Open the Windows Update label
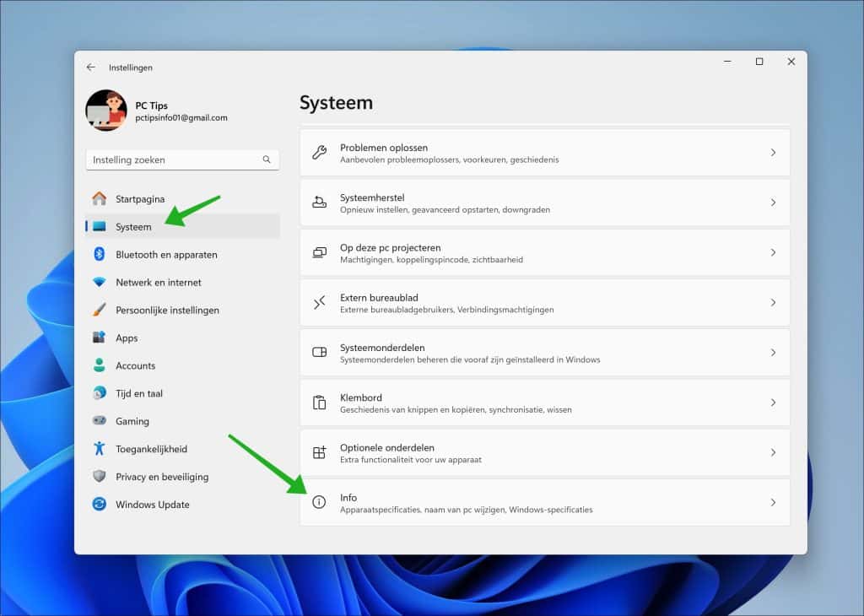Viewport: 864px width, 616px height. (x=153, y=504)
